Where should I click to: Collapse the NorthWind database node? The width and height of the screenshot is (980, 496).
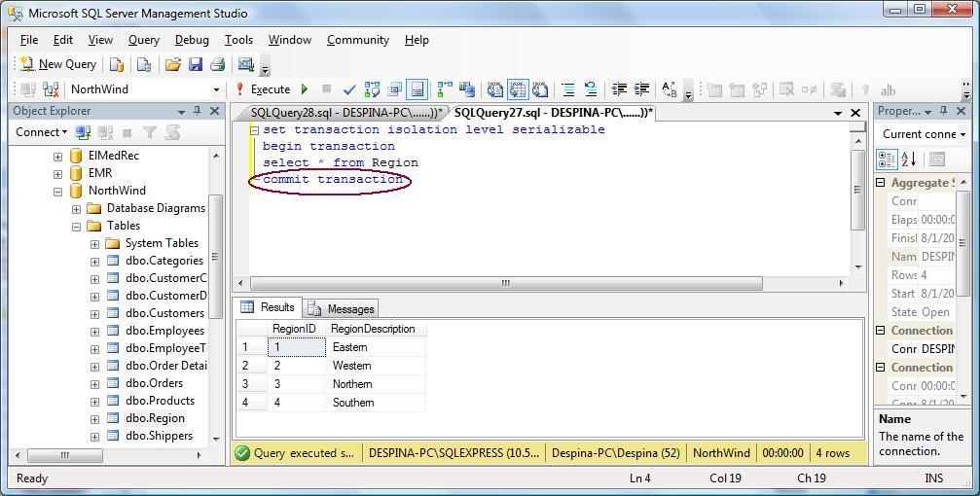[58, 192]
